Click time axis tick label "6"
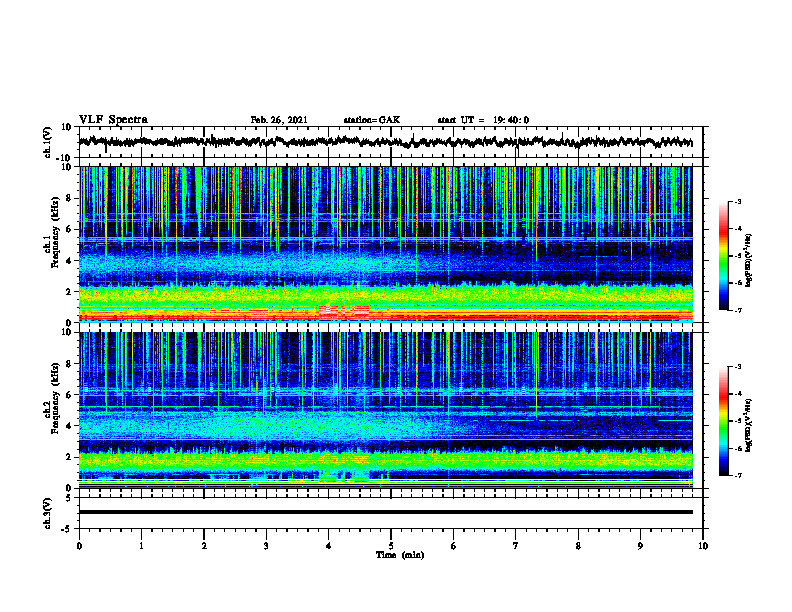This screenshot has width=792, height=612. pos(454,546)
